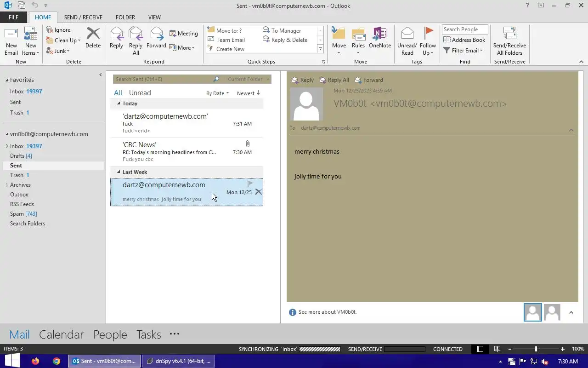Expand the Quick Steps gallery
The width and height of the screenshot is (588, 368).
pos(320,49)
